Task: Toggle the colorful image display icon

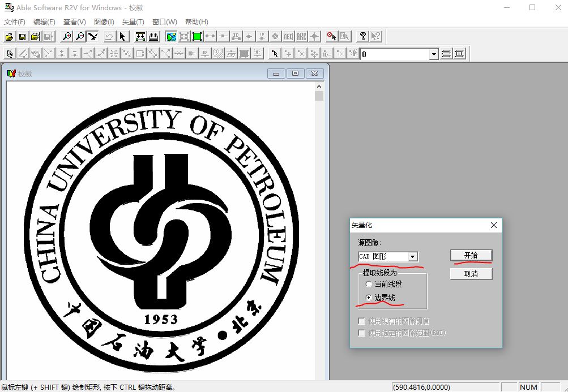Action: click(x=171, y=37)
